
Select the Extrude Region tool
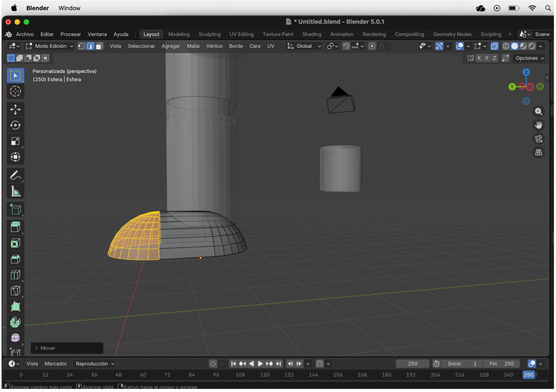pos(15,227)
